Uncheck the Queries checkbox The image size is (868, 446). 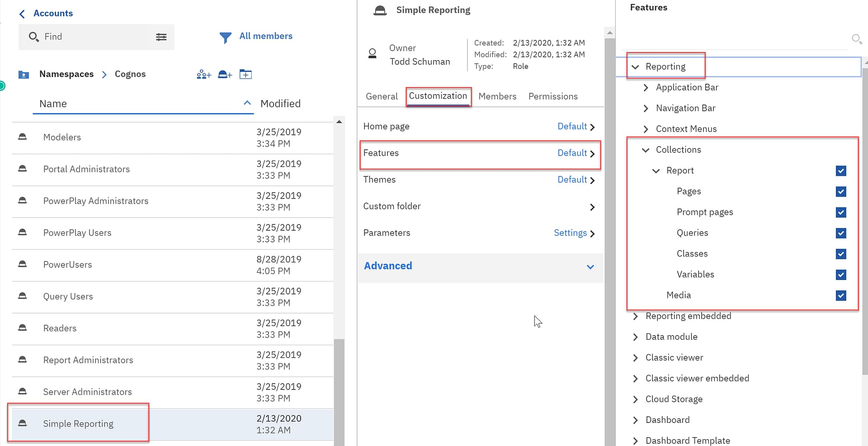840,233
